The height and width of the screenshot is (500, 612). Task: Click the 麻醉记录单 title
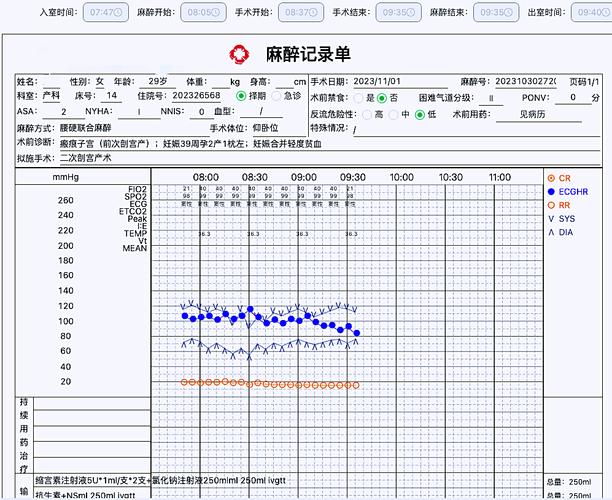pos(308,54)
